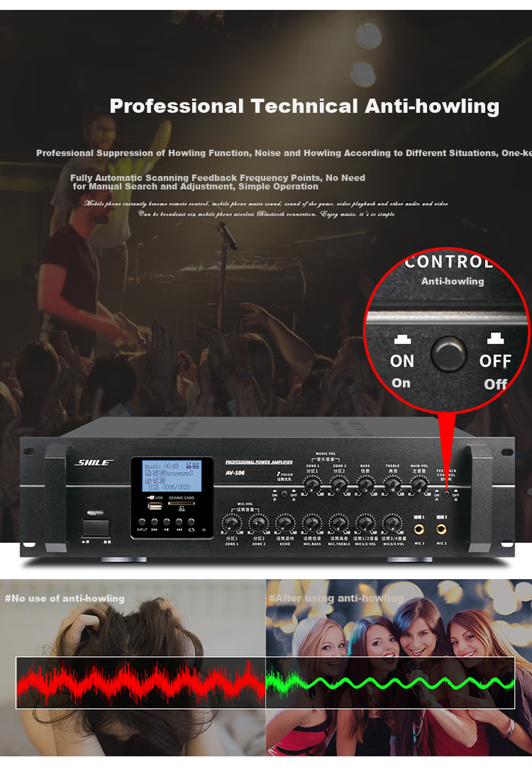The height and width of the screenshot is (772, 532).
Task: Click the SD/MMC card slot
Action: tap(181, 504)
